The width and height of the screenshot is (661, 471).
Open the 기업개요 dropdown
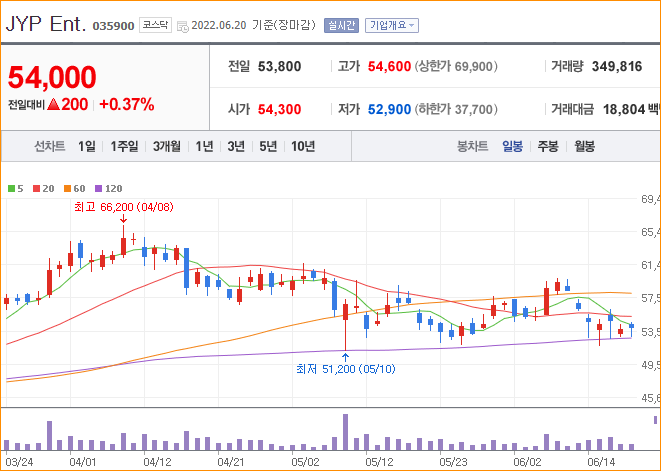[x=392, y=25]
